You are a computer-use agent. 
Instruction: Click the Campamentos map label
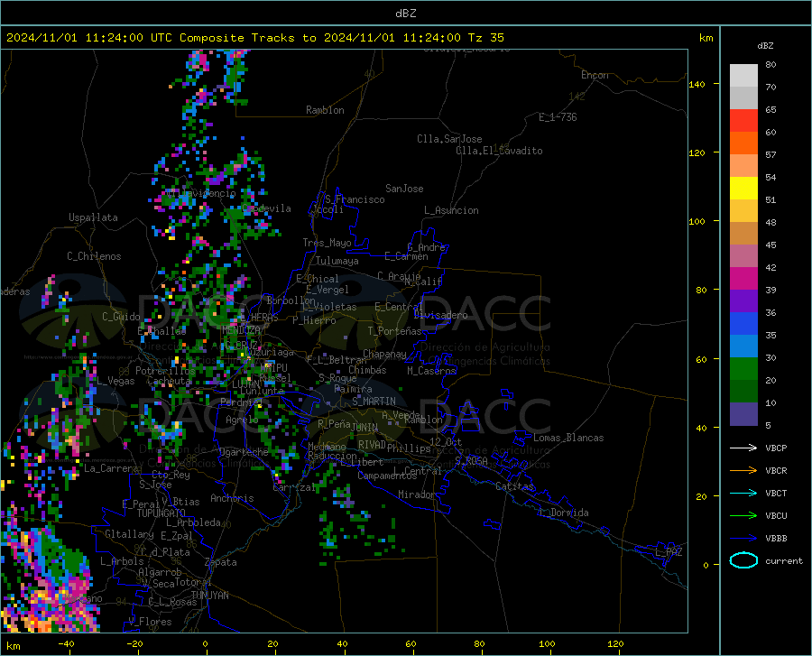click(387, 476)
